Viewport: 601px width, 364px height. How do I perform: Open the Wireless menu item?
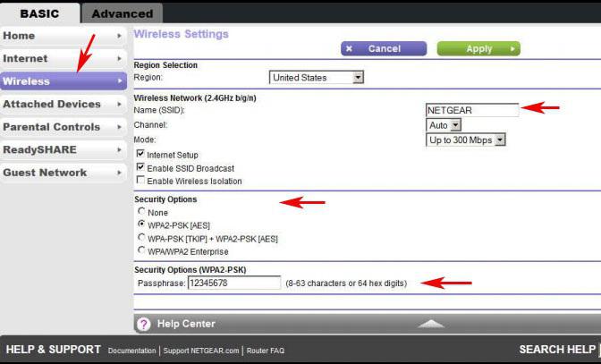(x=63, y=81)
